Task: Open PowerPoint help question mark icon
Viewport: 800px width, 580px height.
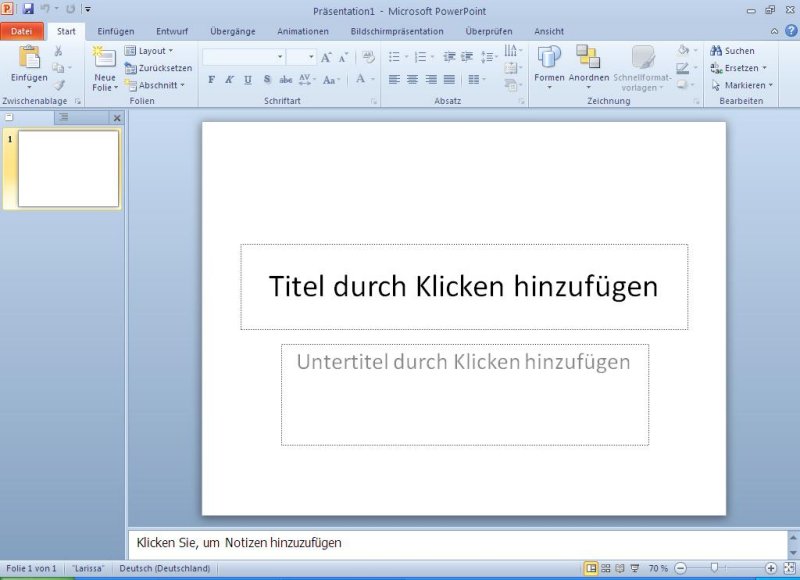Action: click(x=790, y=31)
